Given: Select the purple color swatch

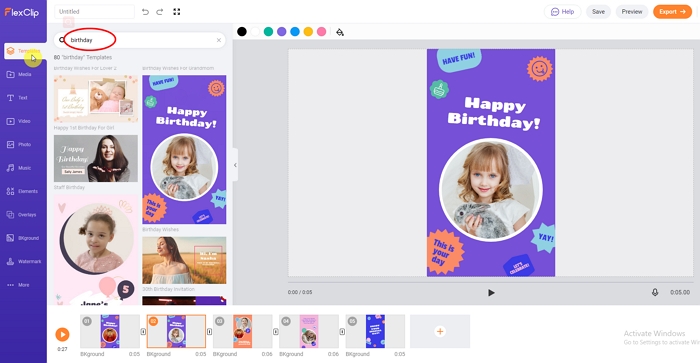Looking at the screenshot, I should point(282,32).
